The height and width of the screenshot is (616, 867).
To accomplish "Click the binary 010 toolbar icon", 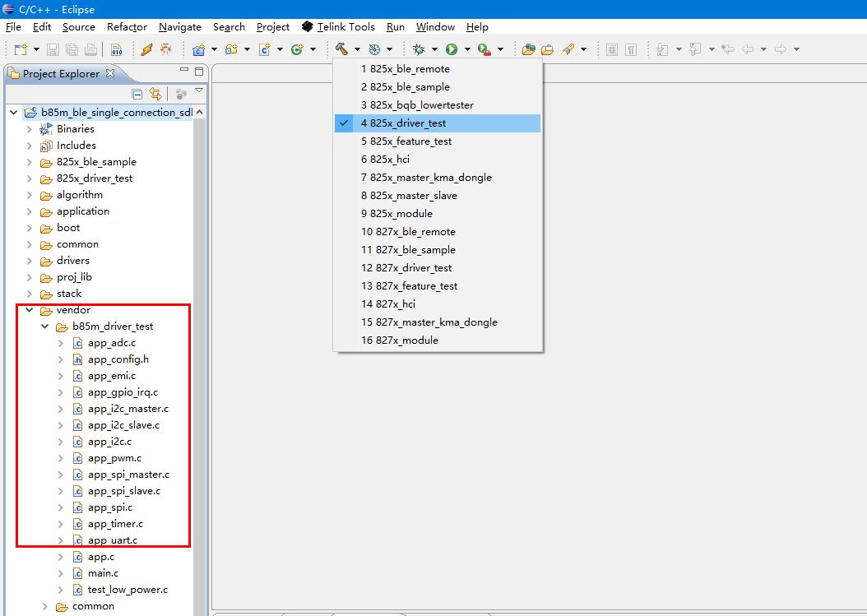I will coord(116,49).
